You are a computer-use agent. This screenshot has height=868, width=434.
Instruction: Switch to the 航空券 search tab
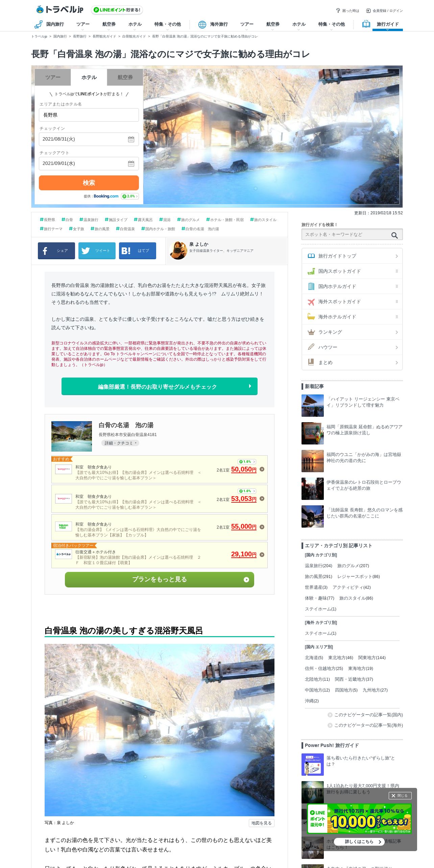[125, 77]
